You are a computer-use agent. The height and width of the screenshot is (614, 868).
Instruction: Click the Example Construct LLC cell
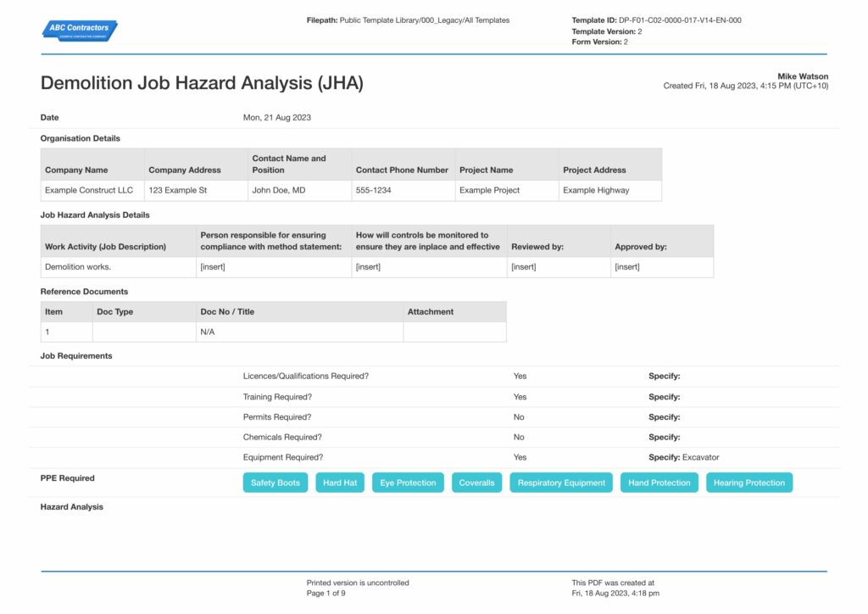[92, 191]
